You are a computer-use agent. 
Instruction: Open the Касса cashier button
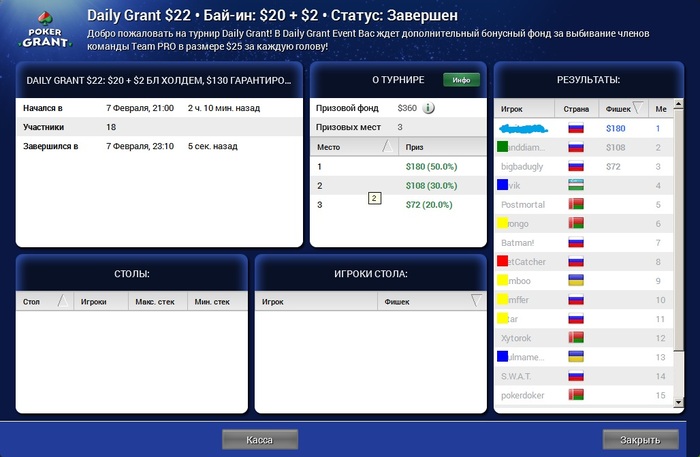click(260, 440)
